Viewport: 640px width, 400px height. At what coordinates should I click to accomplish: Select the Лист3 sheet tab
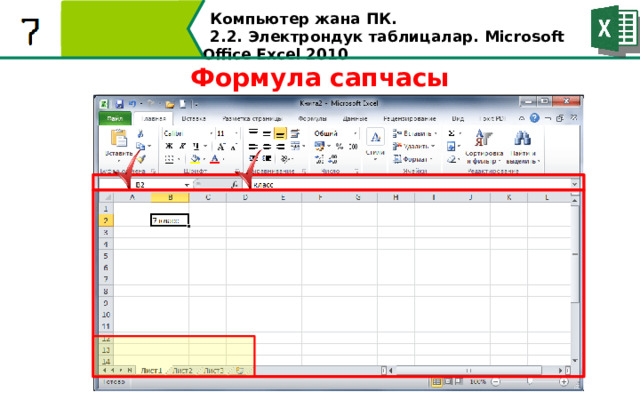pyautogui.click(x=213, y=371)
